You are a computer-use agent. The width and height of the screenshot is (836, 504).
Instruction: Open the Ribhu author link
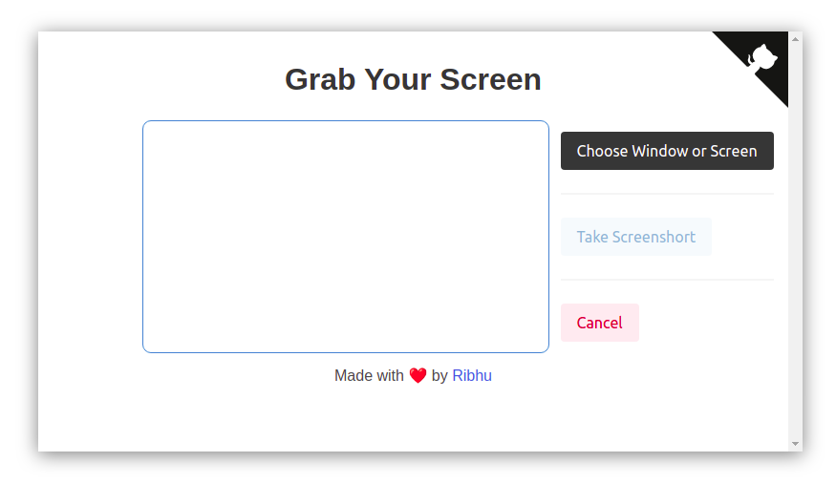tap(472, 375)
